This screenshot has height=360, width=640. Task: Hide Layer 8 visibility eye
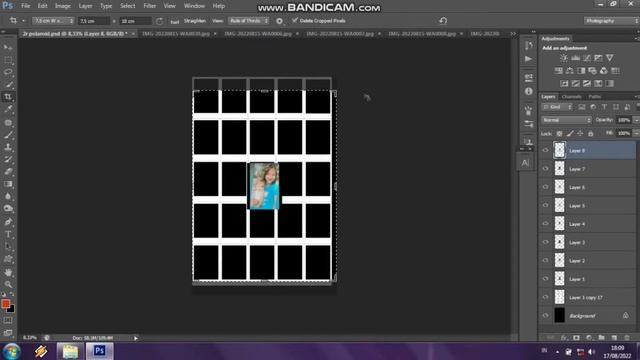[545, 150]
